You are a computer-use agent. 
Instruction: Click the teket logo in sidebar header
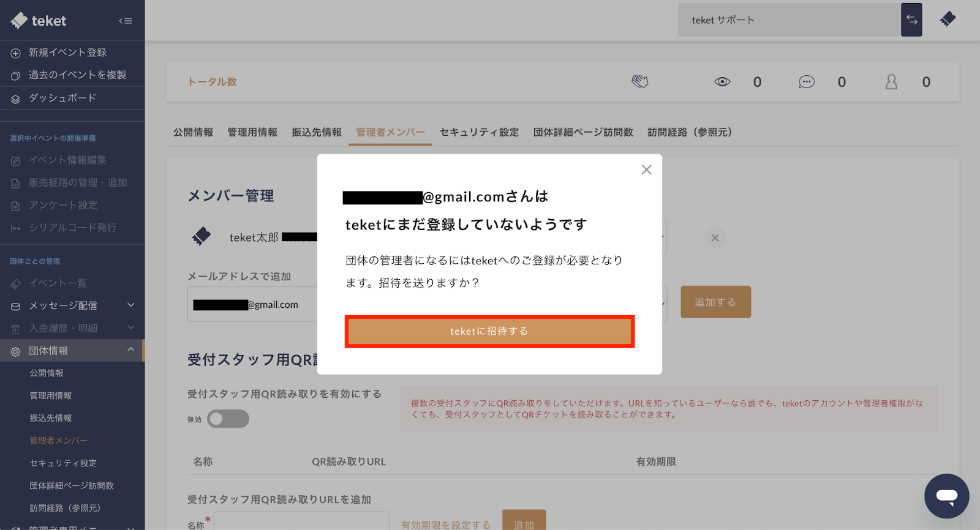[x=38, y=21]
